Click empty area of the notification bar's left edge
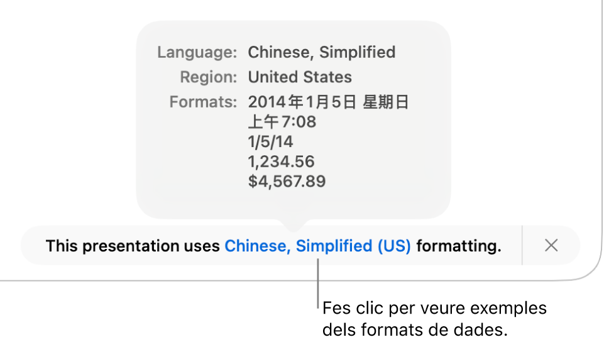The width and height of the screenshot is (604, 364). pos(33,246)
